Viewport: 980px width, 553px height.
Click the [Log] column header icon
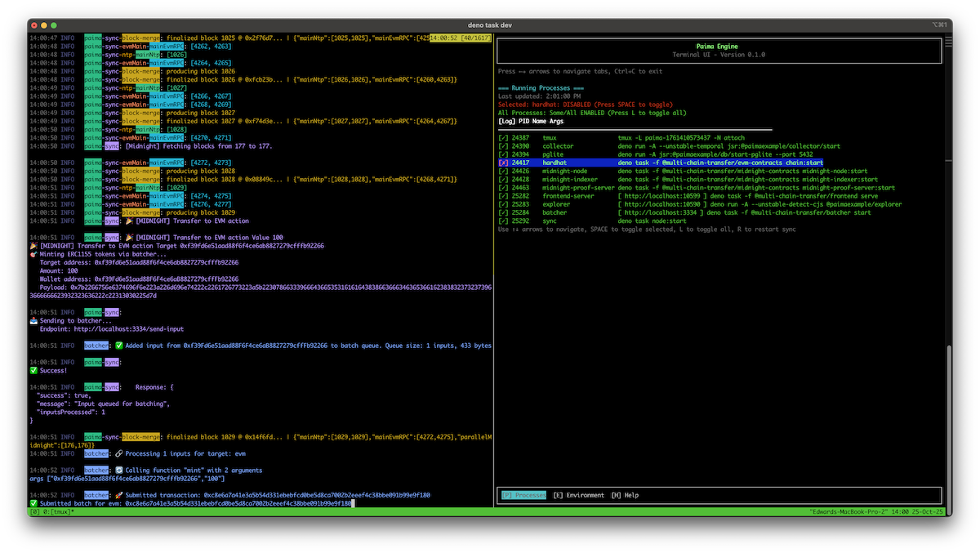pyautogui.click(x=506, y=121)
